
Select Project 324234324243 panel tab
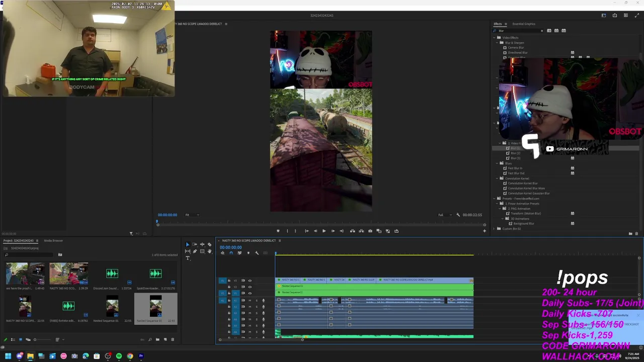coord(18,240)
